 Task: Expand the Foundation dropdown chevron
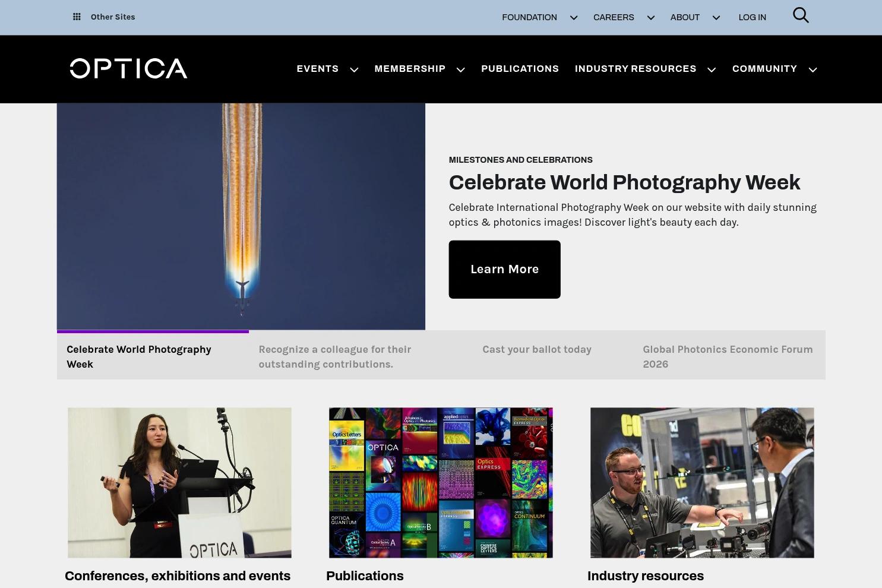(574, 18)
